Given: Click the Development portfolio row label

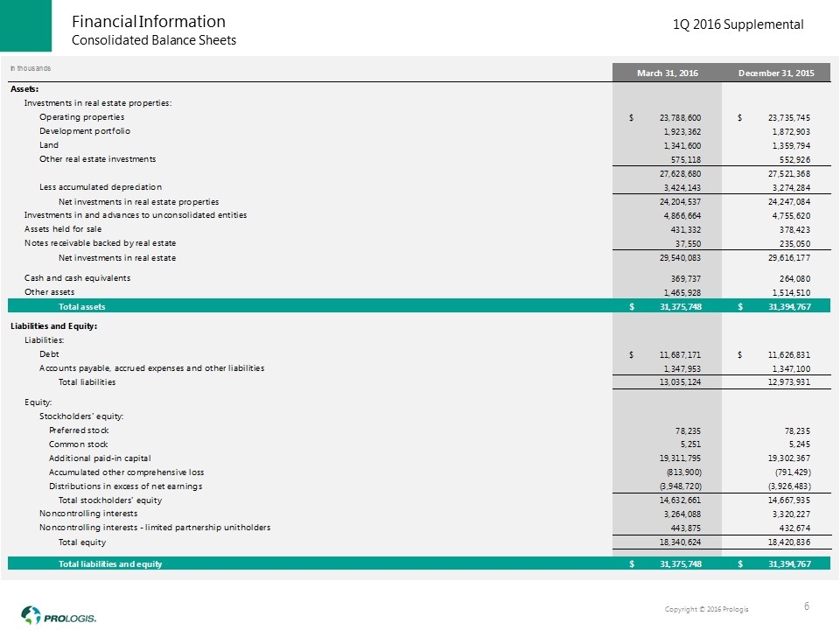Looking at the screenshot, I should pyautogui.click(x=85, y=131).
